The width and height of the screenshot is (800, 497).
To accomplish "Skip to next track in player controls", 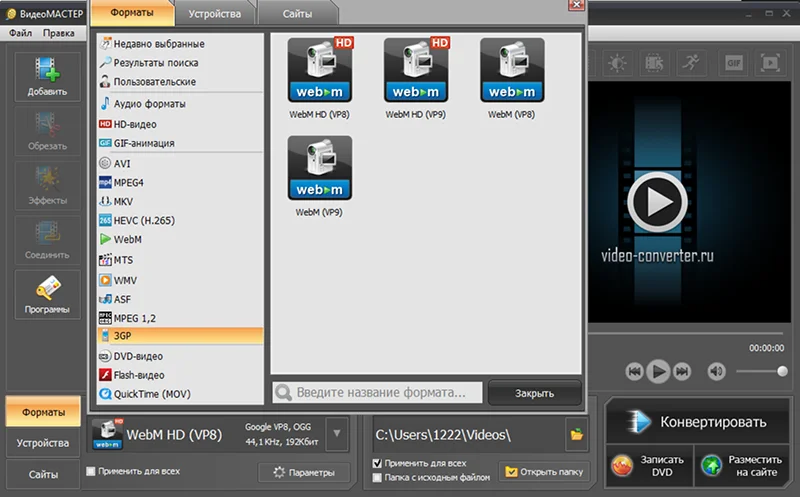I will 682,371.
